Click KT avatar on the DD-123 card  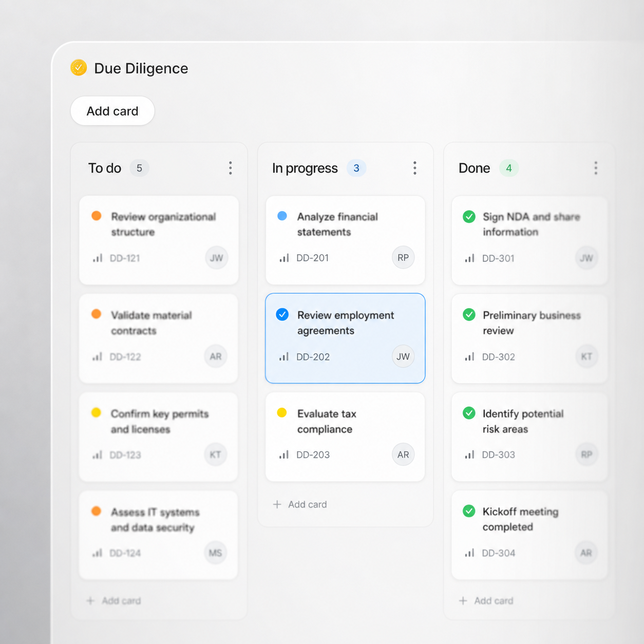pos(216,454)
